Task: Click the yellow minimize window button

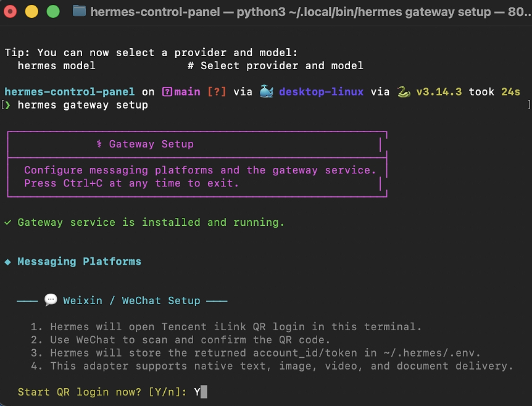Action: [x=31, y=12]
